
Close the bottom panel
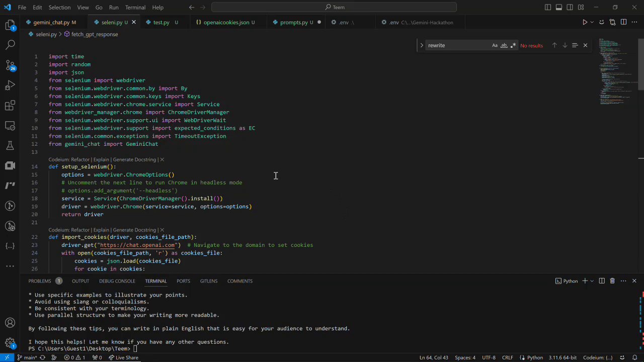(x=634, y=281)
